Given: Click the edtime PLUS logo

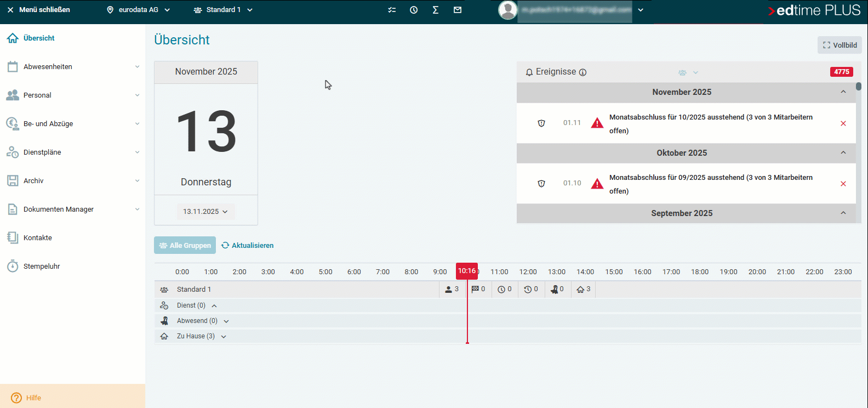Looking at the screenshot, I should click(814, 10).
